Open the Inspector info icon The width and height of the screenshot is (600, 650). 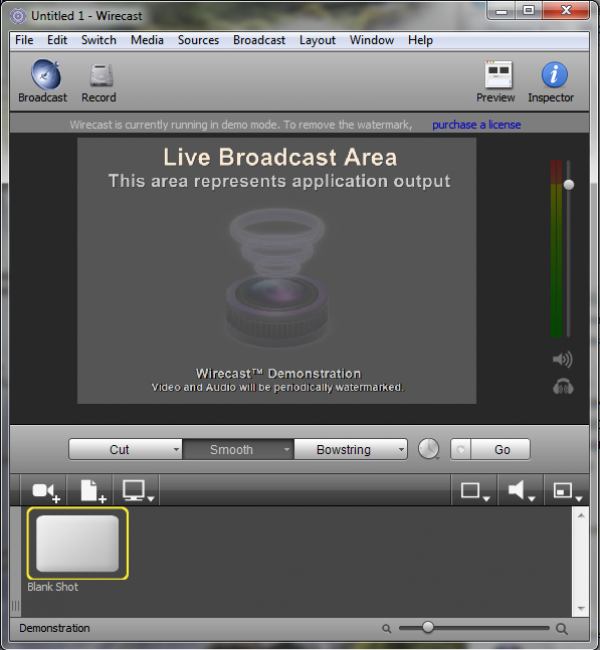554,75
